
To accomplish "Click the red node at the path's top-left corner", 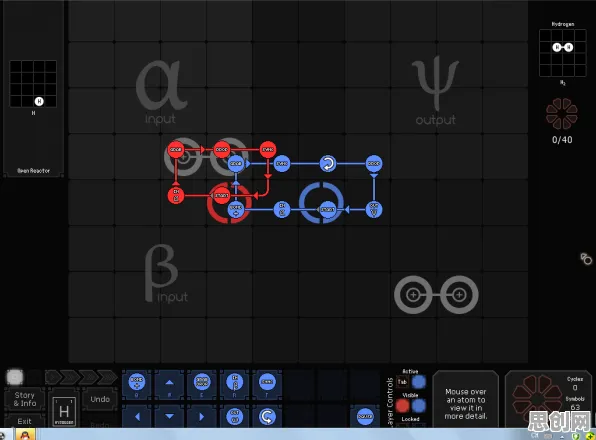I will click(176, 150).
